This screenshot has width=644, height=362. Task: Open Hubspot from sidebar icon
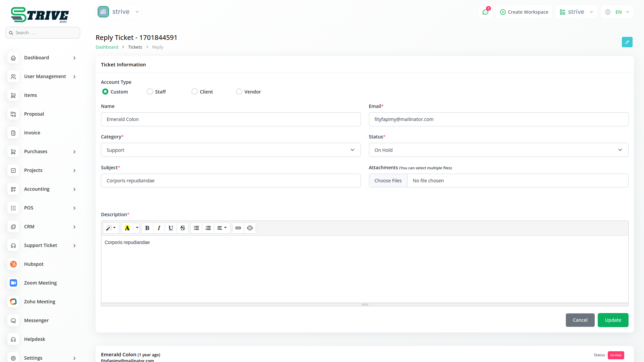tap(13, 264)
